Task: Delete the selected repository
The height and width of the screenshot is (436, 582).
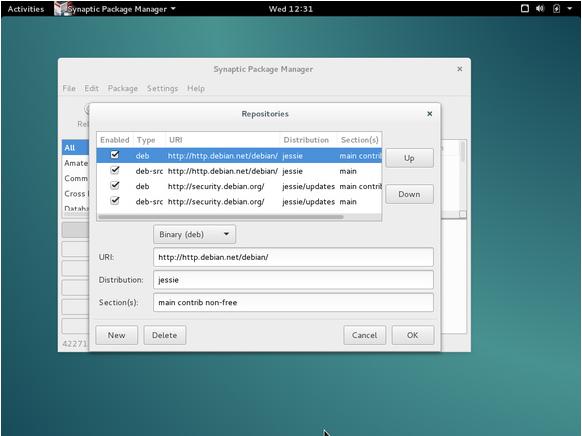Action: [x=164, y=335]
